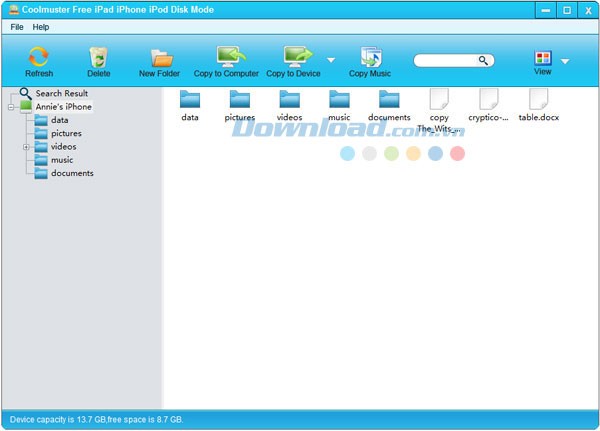Open the File menu

click(x=17, y=27)
